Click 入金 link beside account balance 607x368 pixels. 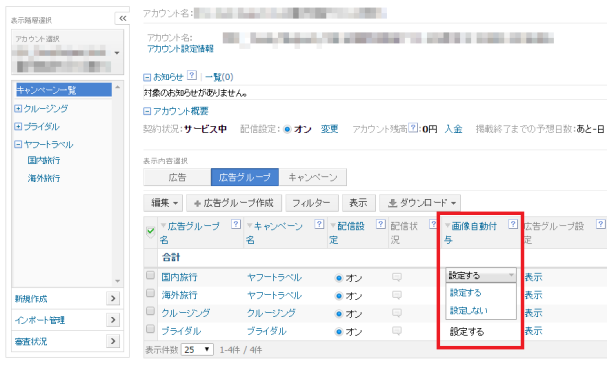453,129
